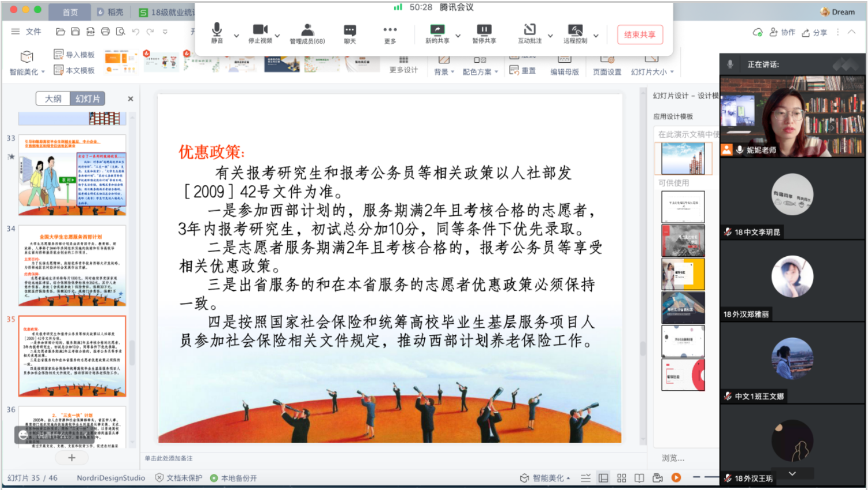
Task: Click 编辑母版 edit master
Action: point(565,66)
